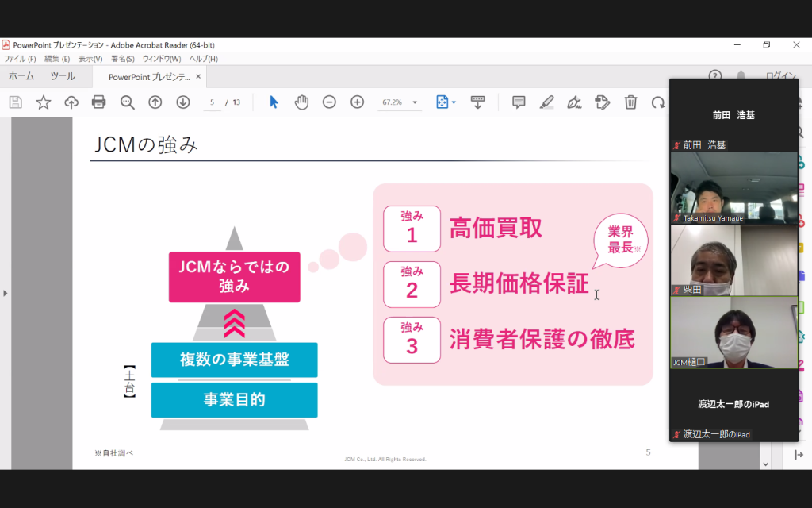Open the ファイル(F) menu
The width and height of the screenshot is (812, 508).
click(20, 59)
